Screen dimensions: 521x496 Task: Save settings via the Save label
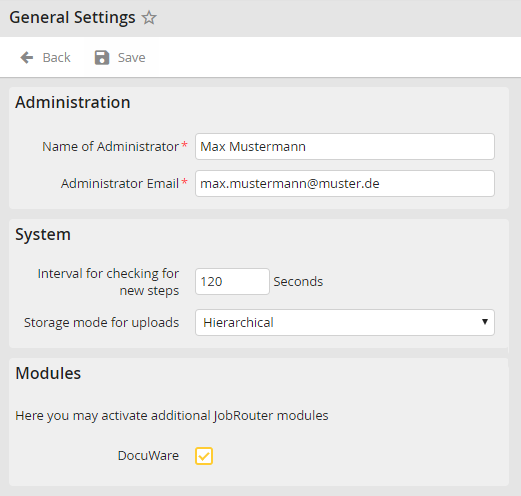pos(131,58)
